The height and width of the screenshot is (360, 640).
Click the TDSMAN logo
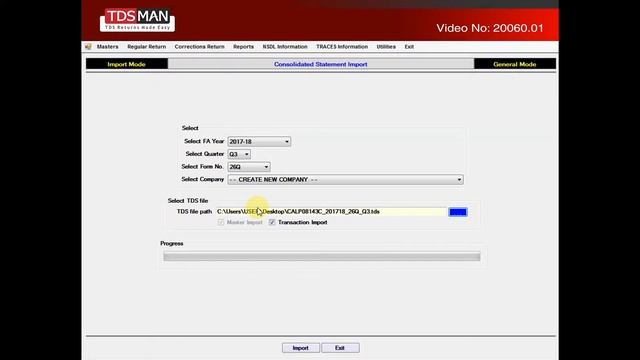[x=137, y=20]
